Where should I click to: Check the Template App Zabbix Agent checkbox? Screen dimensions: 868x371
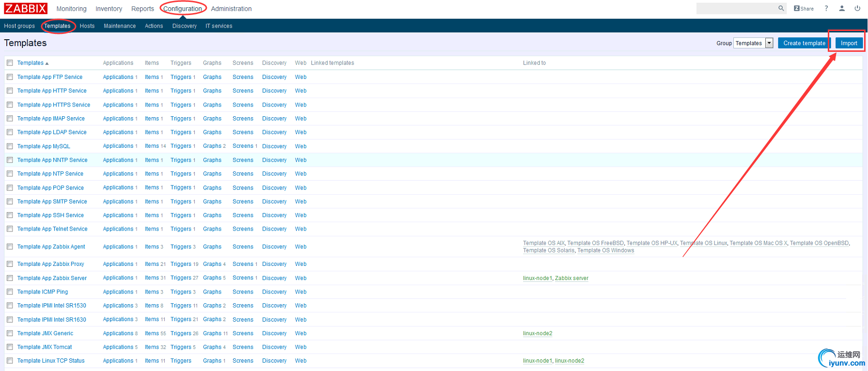[x=10, y=247]
